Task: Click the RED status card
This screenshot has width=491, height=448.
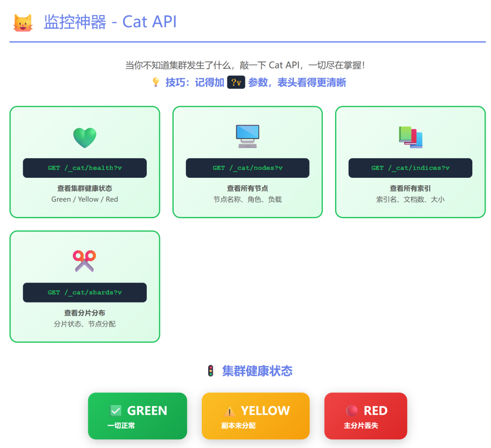Action: click(x=366, y=416)
